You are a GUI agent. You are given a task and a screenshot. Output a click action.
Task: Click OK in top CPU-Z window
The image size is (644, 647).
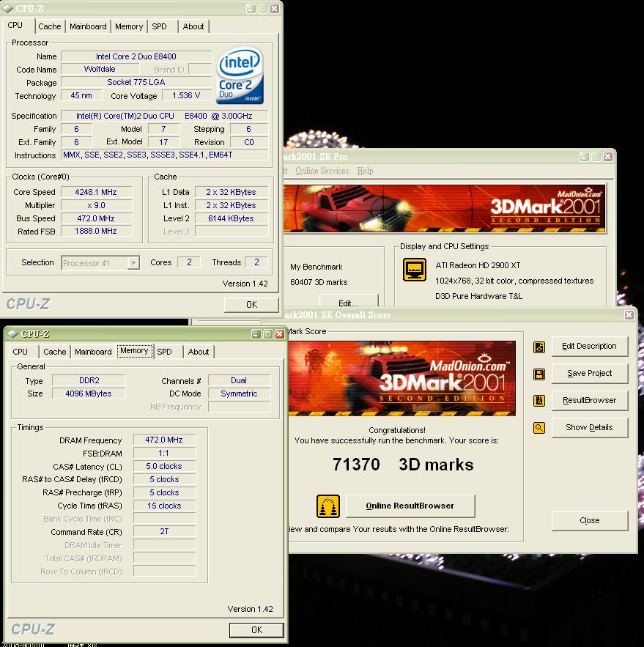click(x=251, y=305)
